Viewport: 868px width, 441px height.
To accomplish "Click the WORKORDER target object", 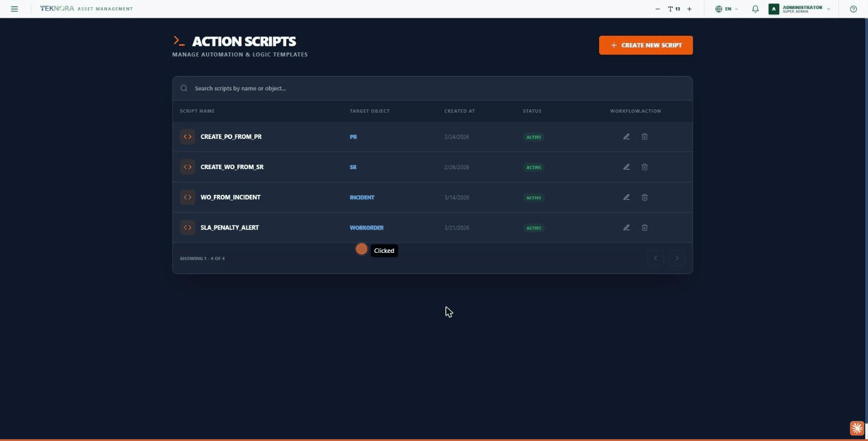I will tap(367, 228).
